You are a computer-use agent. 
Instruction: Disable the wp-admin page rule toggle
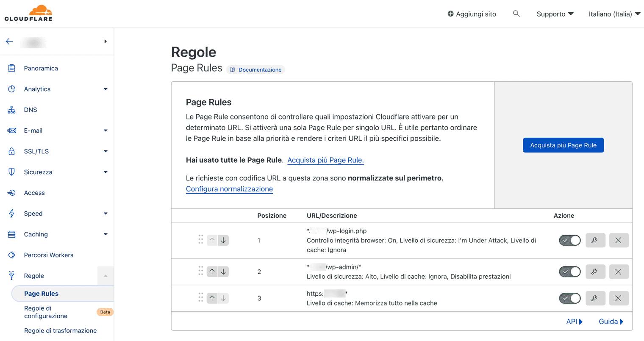tap(570, 272)
